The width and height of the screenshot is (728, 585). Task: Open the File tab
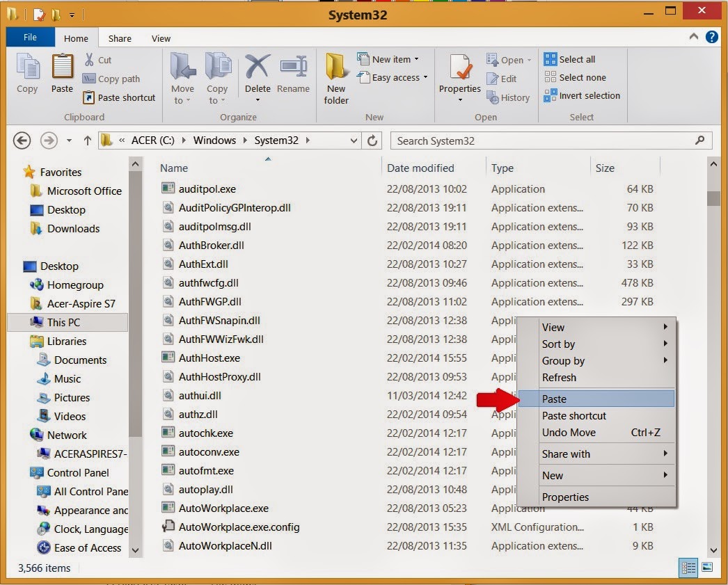[30, 37]
